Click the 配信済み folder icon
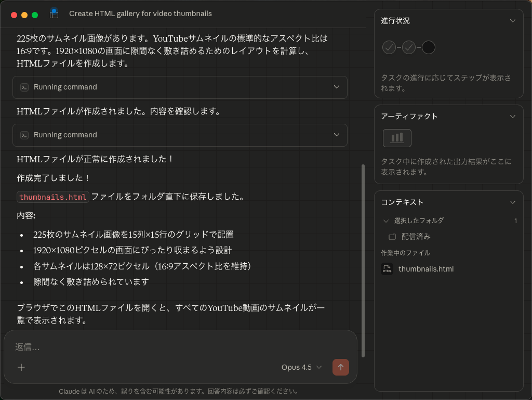 pos(392,237)
